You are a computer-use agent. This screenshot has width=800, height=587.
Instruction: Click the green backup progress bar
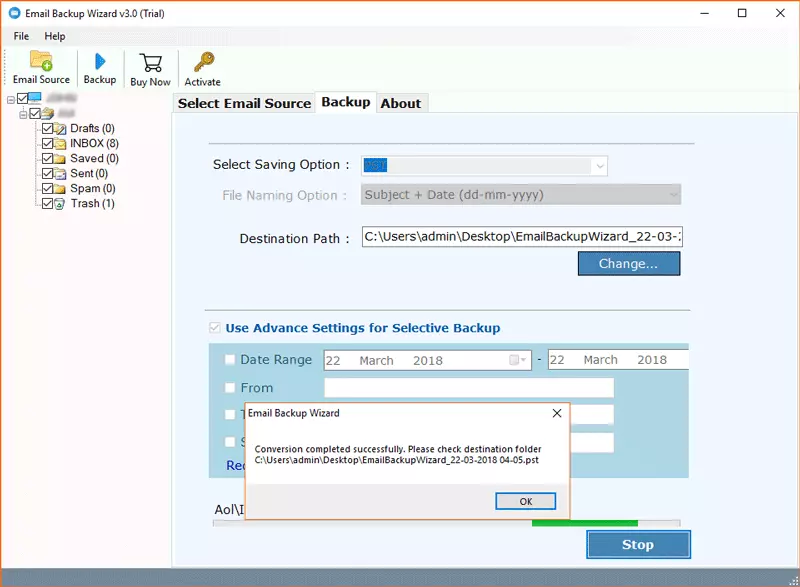[585, 523]
